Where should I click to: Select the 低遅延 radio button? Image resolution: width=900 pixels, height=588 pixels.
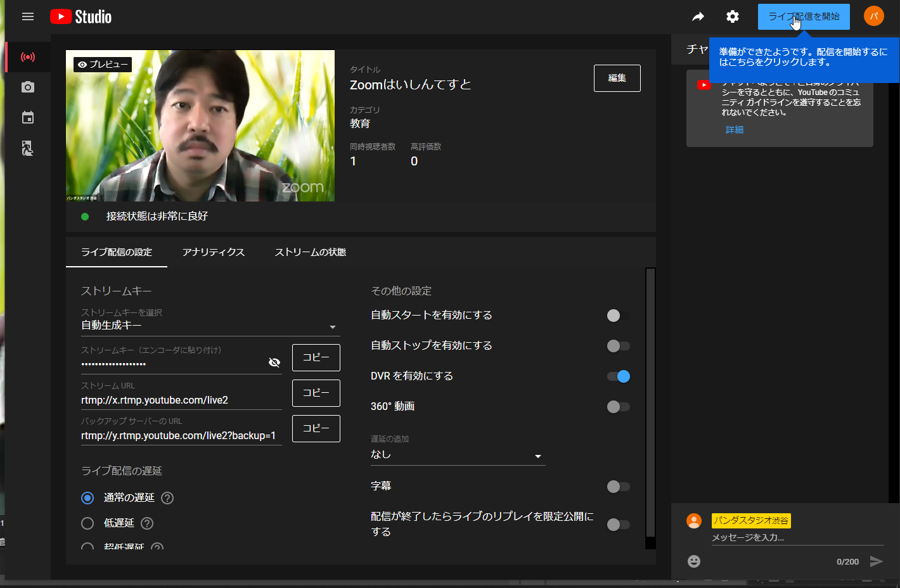[87, 523]
